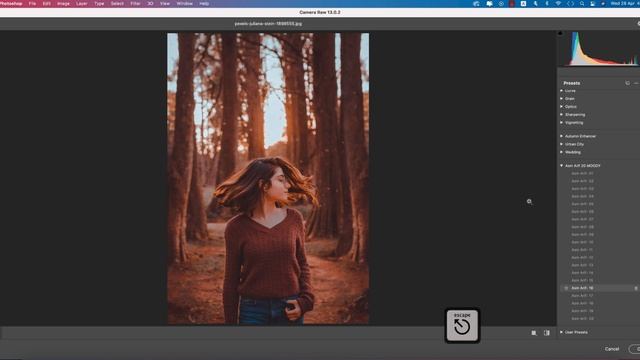Viewport: 640px width, 360px height.
Task: Open Bluetooth menu in the menu bar
Action: click(547, 4)
